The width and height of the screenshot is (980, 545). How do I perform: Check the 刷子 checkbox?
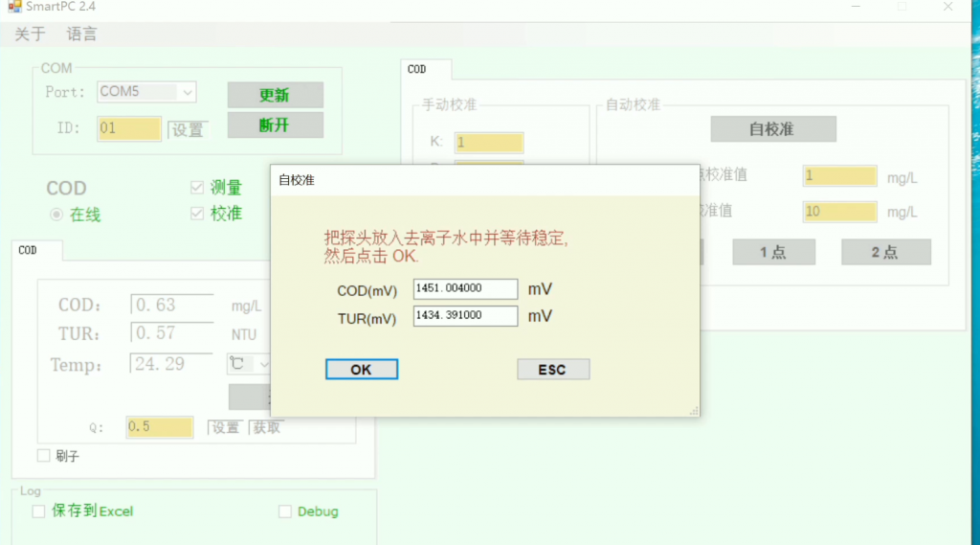43,456
